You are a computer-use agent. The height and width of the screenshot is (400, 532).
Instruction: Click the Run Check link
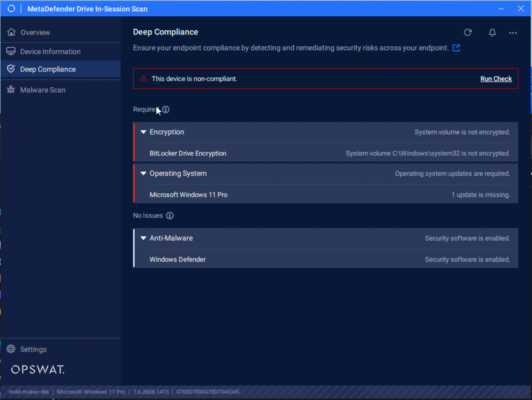(x=496, y=79)
